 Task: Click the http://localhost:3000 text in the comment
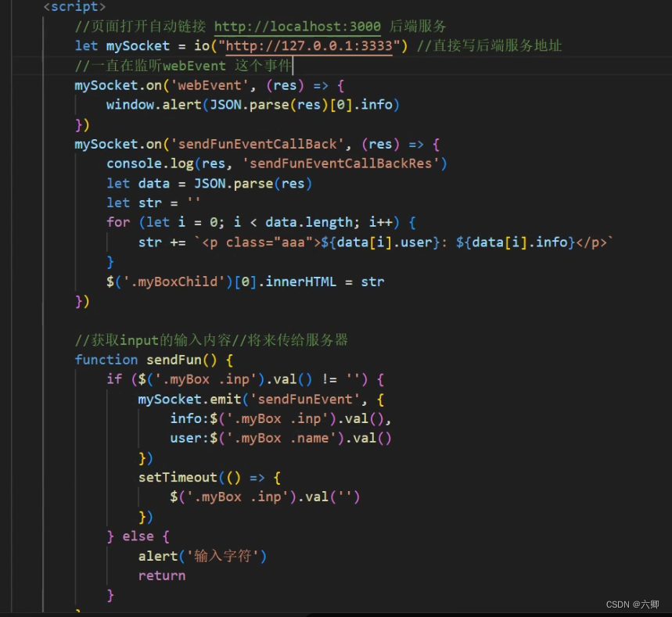tap(299, 26)
